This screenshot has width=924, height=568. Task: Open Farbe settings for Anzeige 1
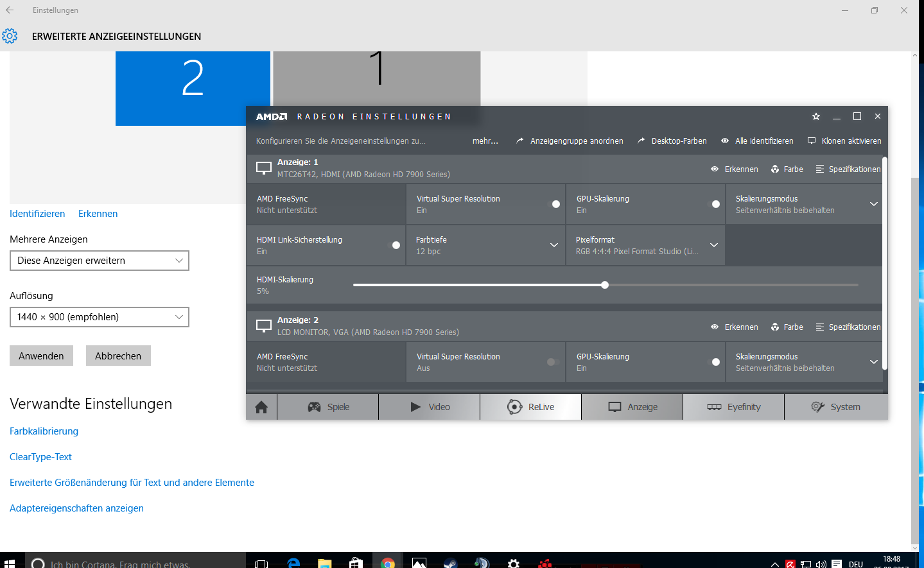(787, 169)
